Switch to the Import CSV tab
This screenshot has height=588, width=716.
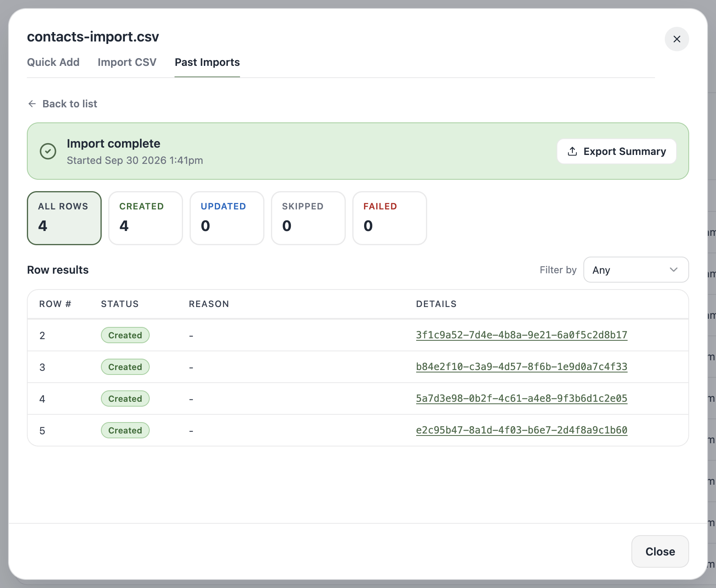click(x=127, y=62)
